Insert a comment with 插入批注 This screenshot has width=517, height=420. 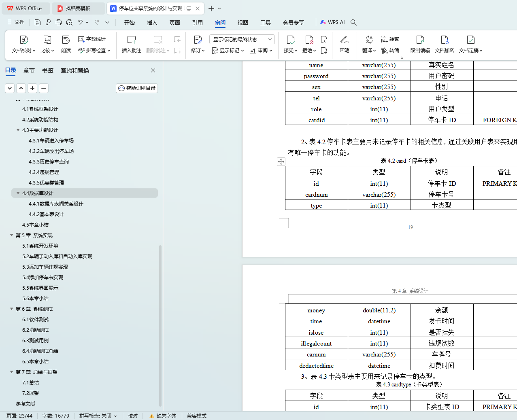pyautogui.click(x=132, y=44)
